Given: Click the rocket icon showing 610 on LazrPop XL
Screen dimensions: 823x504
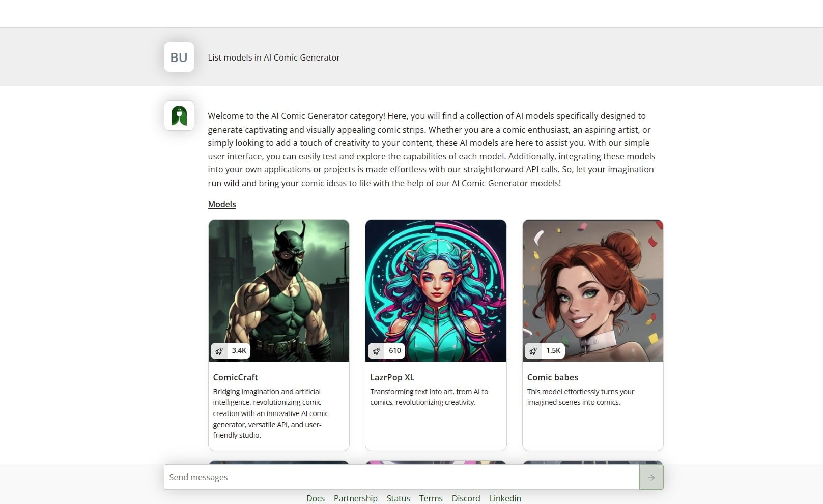Looking at the screenshot, I should (x=376, y=350).
